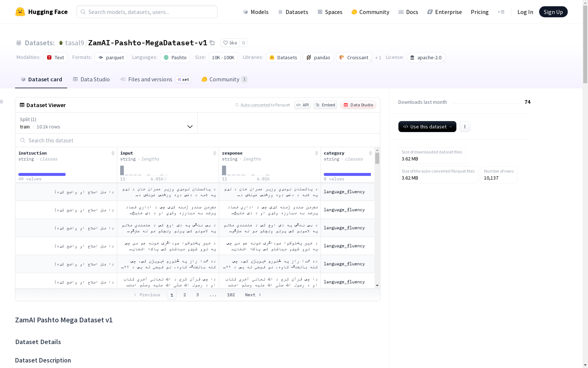Open the Data Studio tab
This screenshot has height=368, width=588.
92,79
